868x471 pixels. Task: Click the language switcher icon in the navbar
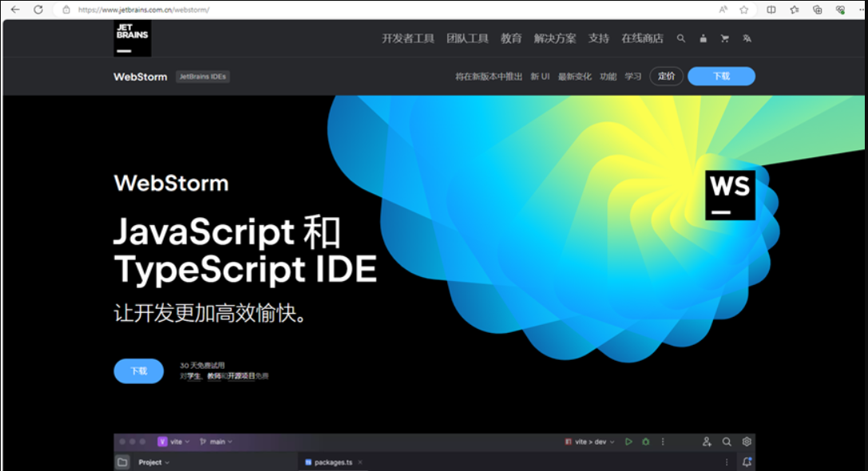pos(746,38)
